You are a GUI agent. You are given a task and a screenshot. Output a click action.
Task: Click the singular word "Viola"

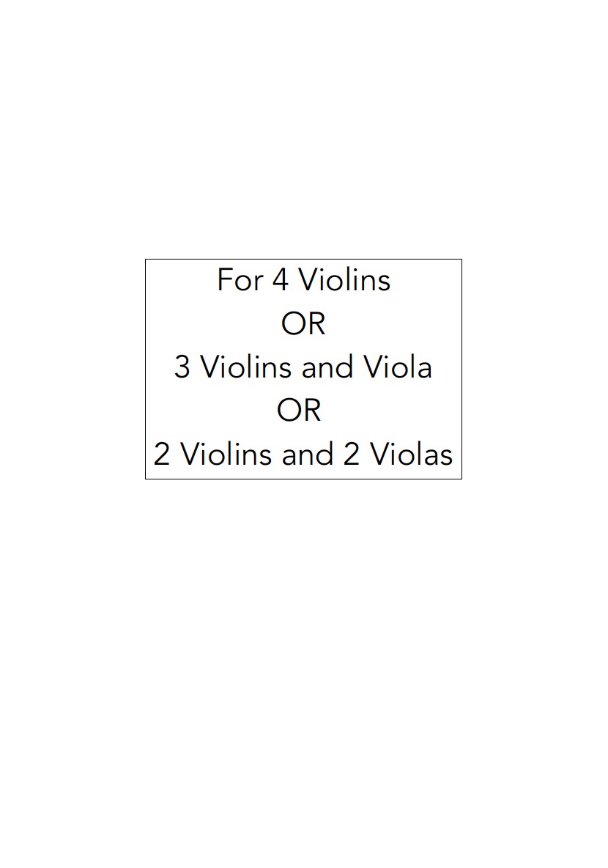point(398,367)
